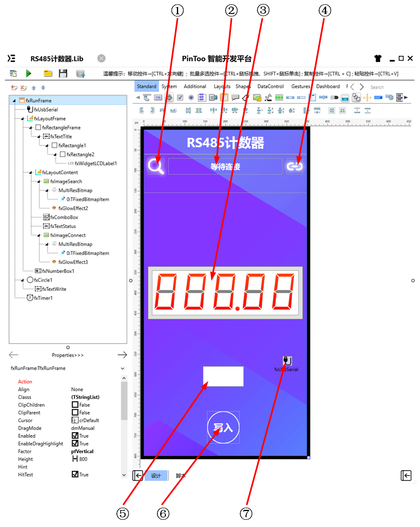Viewport: 420px width, 527px height.
Task: Uncheck the HitTest checkbox
Action: (x=75, y=475)
